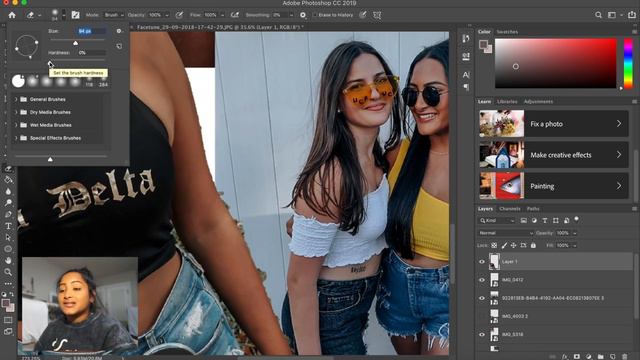Click the layer fx styles button
640x360 pixels.
click(x=564, y=356)
